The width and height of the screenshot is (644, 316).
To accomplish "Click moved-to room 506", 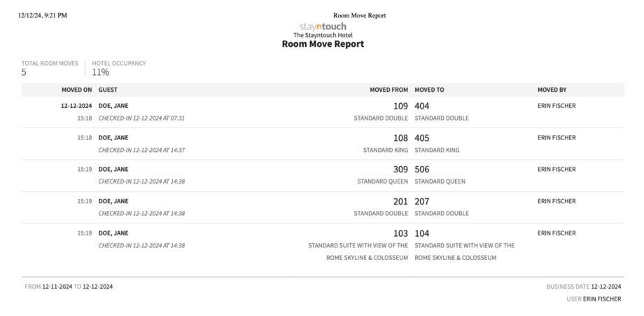I will pyautogui.click(x=422, y=170).
